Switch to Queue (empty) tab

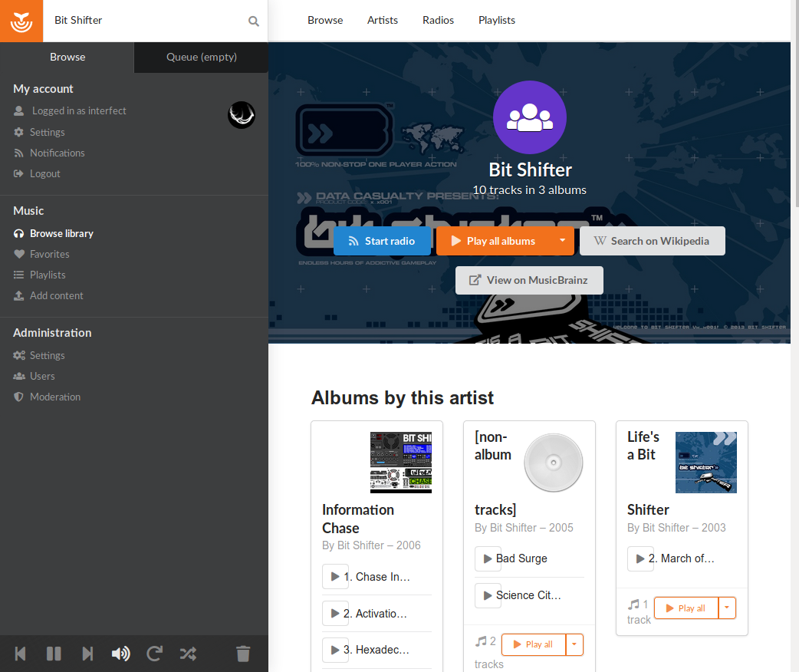(201, 57)
